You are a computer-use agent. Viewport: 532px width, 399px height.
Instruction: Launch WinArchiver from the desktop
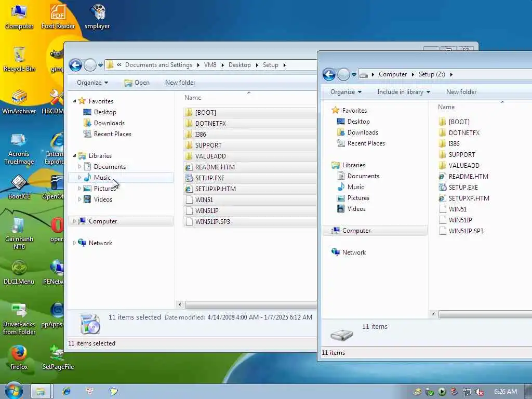point(19,102)
